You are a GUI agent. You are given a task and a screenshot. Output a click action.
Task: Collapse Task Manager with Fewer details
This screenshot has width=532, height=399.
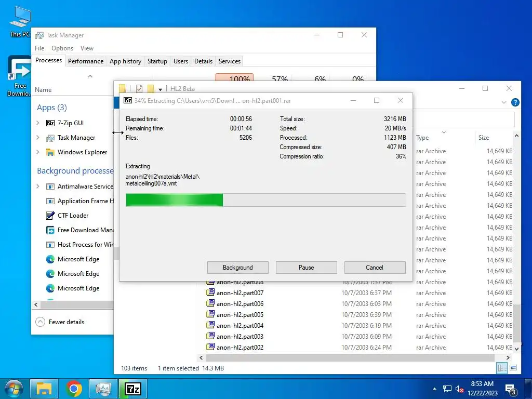pos(60,322)
